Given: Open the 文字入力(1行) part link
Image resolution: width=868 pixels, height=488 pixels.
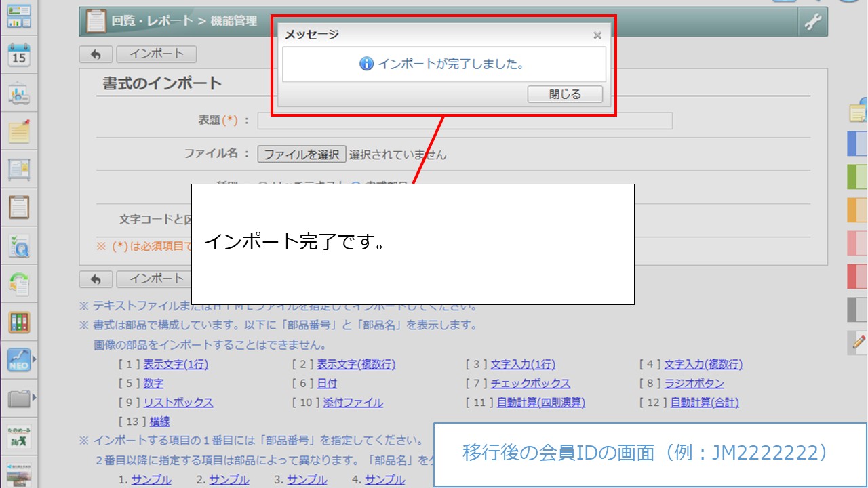Looking at the screenshot, I should [523, 365].
